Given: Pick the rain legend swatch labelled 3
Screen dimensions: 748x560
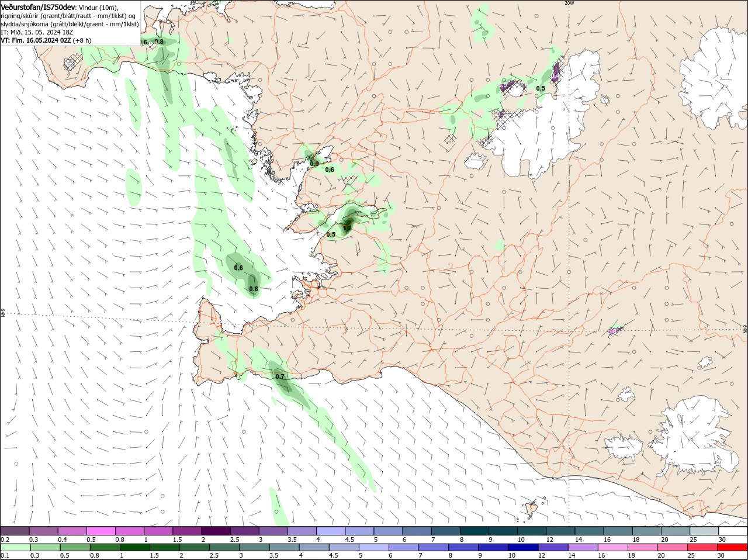Looking at the screenshot, I should pos(254,547).
